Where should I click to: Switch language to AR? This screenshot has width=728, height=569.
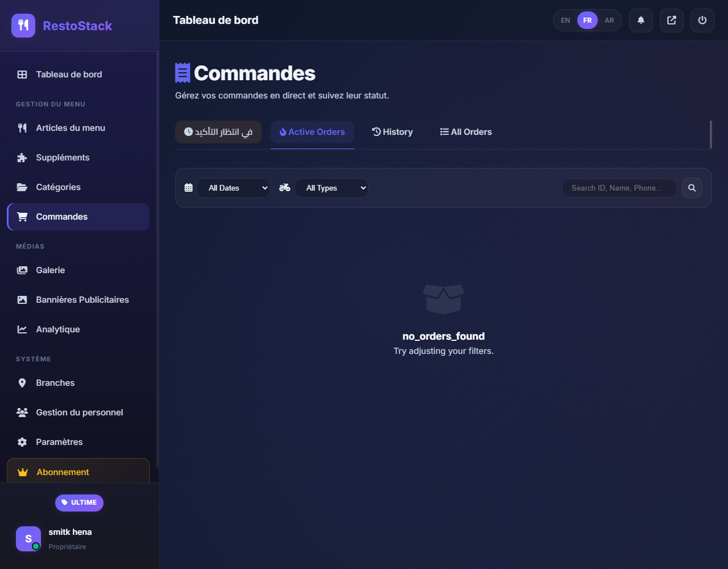(x=609, y=20)
